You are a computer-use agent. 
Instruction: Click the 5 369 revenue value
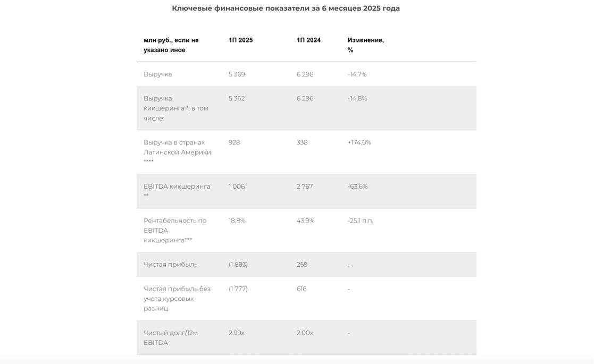tap(237, 74)
